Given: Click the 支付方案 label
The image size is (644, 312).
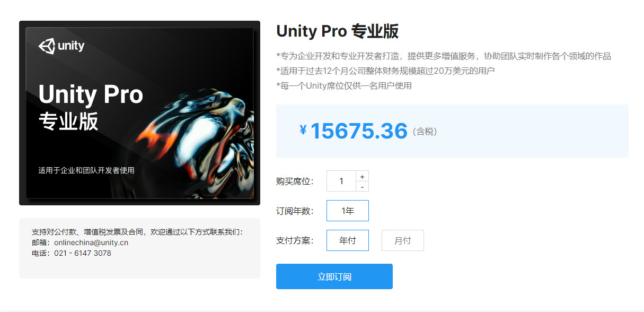Looking at the screenshot, I should (295, 241).
